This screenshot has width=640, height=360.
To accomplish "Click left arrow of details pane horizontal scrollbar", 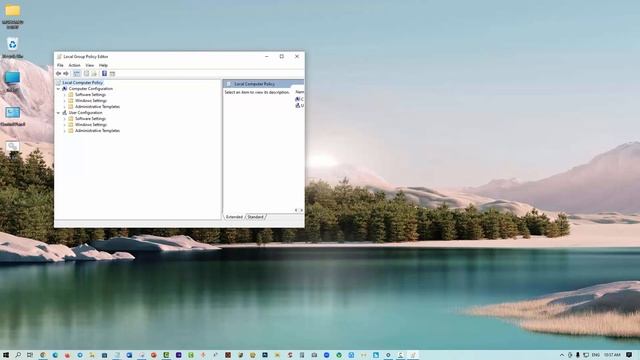I will pyautogui.click(x=296, y=210).
